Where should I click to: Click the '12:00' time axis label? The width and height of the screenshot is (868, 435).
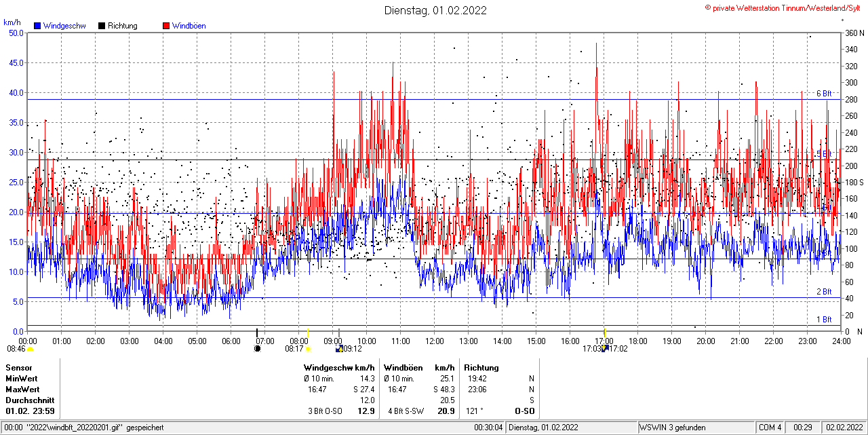[434, 341]
